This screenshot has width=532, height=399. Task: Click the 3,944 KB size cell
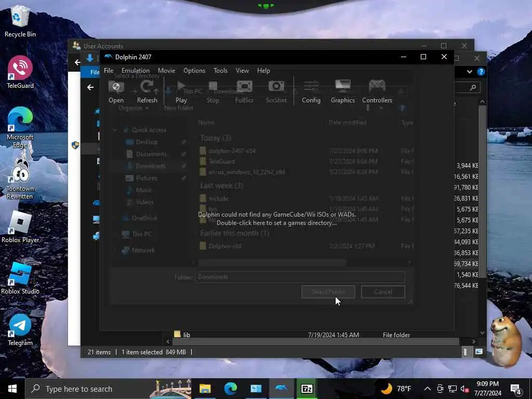point(467,166)
